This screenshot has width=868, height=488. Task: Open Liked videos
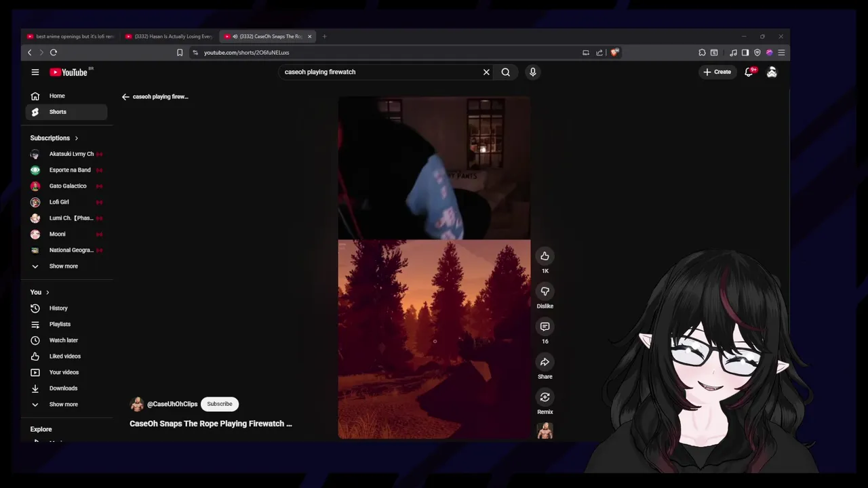click(66, 357)
